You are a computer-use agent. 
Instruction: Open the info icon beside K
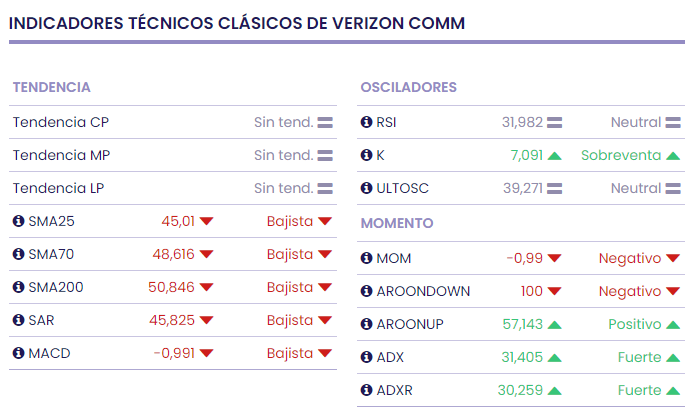tap(366, 155)
